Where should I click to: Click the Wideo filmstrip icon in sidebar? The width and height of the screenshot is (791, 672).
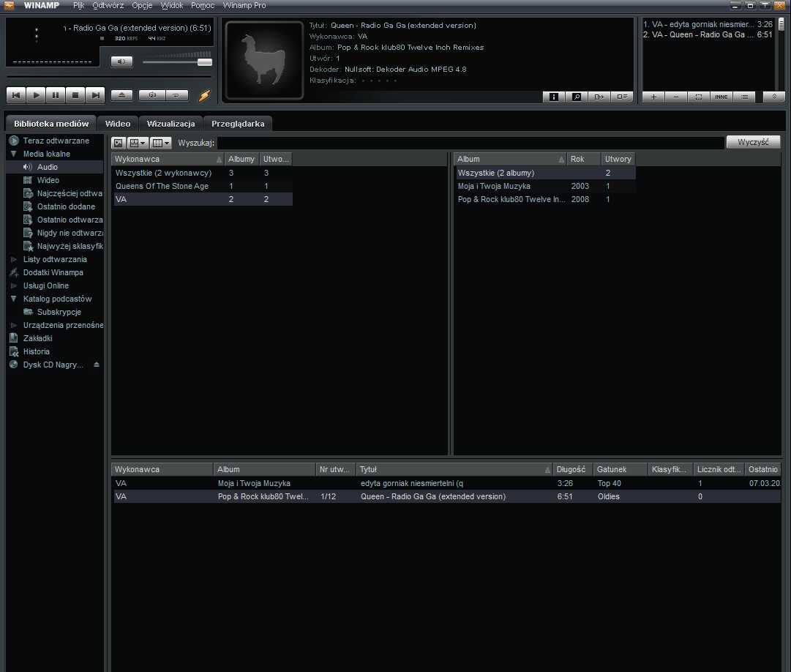[28, 180]
